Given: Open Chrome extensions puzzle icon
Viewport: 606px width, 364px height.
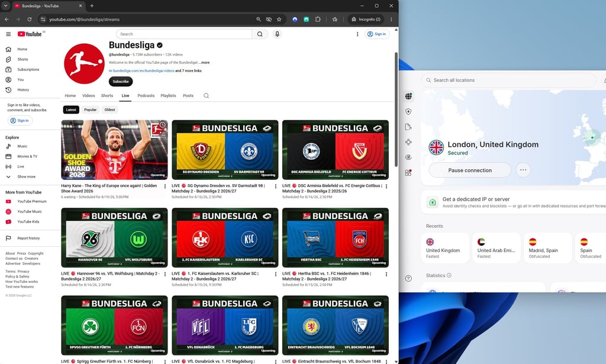Looking at the screenshot, I should [318, 19].
